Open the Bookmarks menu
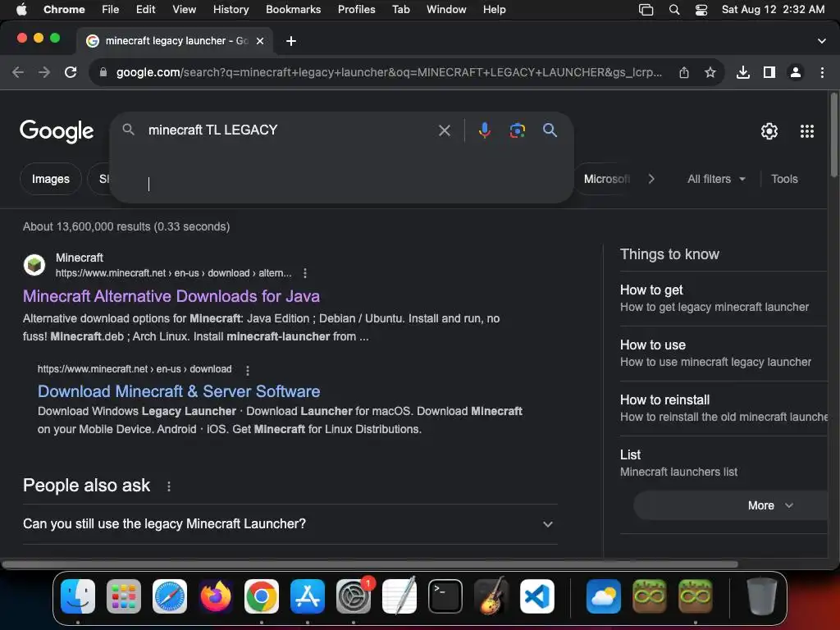Viewport: 840px width, 630px height. [293, 10]
